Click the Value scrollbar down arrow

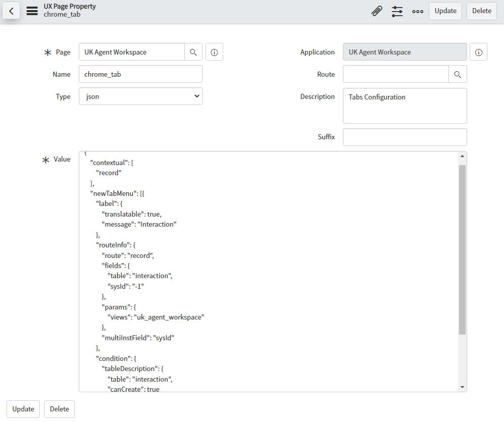(x=462, y=387)
